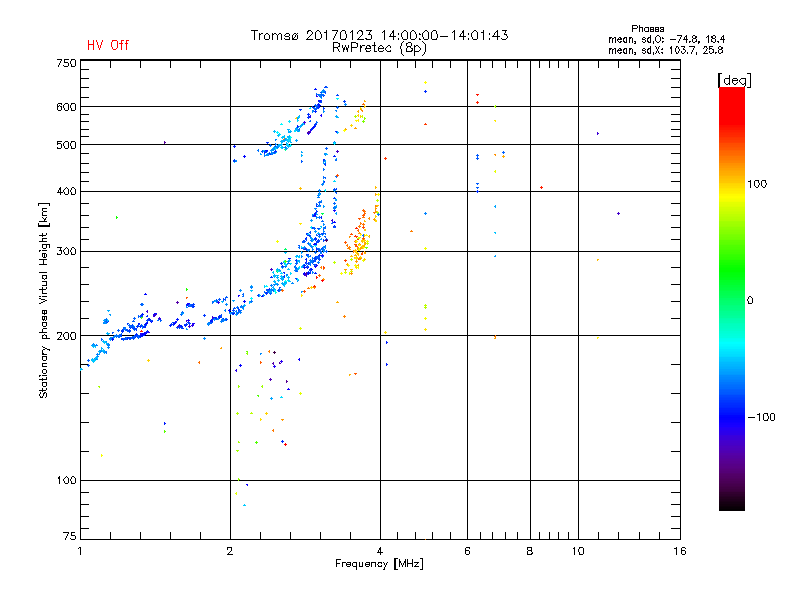Click colorbar tick label '-100'
The image size is (800, 600).
761,417
